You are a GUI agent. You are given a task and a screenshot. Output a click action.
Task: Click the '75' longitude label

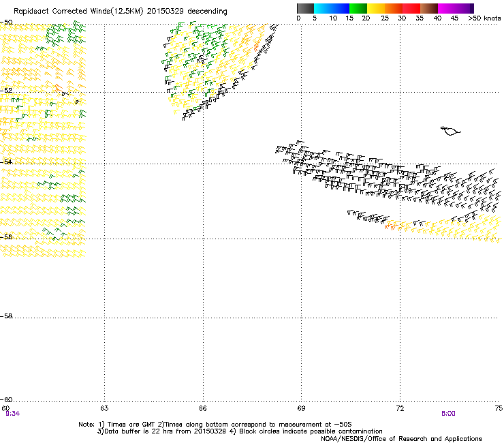[x=499, y=408]
